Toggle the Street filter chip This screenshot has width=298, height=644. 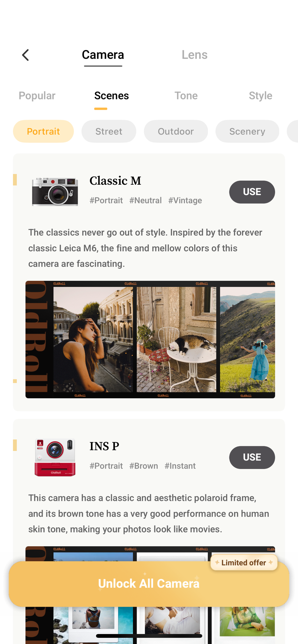click(109, 131)
